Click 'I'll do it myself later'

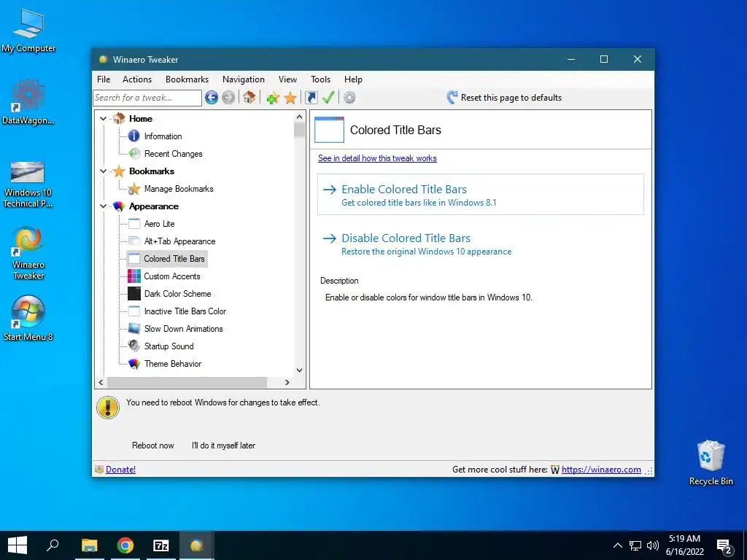(x=223, y=446)
